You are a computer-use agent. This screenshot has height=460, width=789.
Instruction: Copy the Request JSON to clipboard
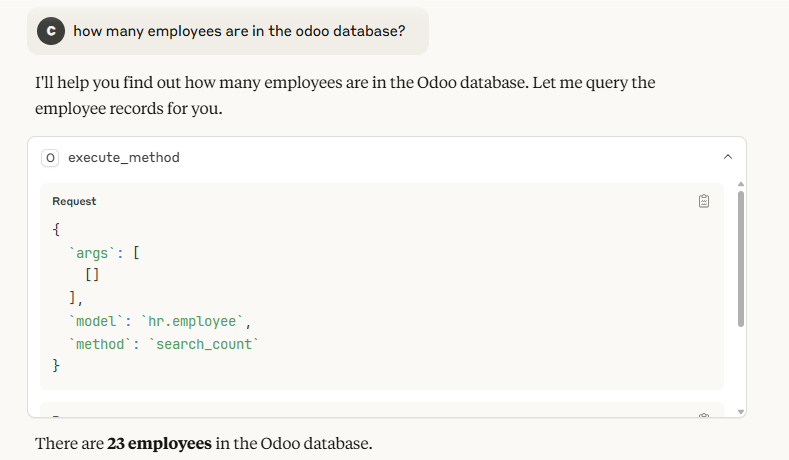point(704,201)
